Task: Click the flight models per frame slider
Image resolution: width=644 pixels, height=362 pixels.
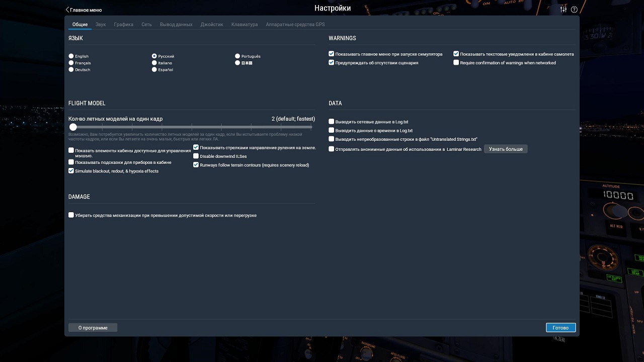Action: click(191, 127)
